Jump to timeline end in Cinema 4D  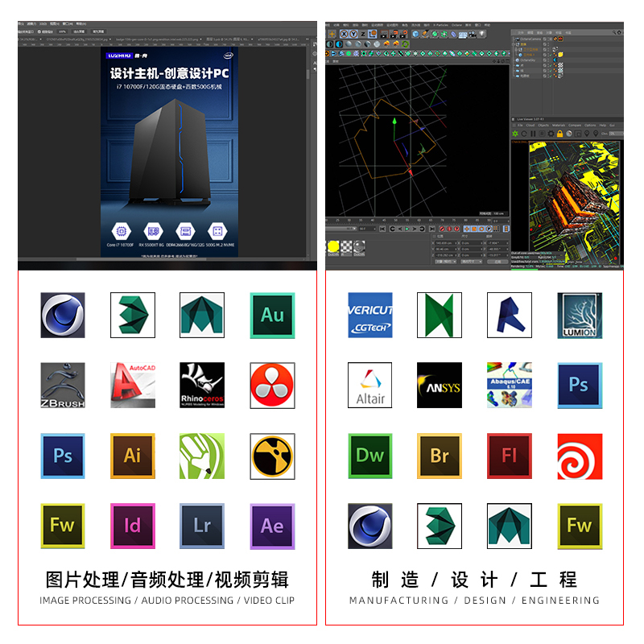coord(432,229)
